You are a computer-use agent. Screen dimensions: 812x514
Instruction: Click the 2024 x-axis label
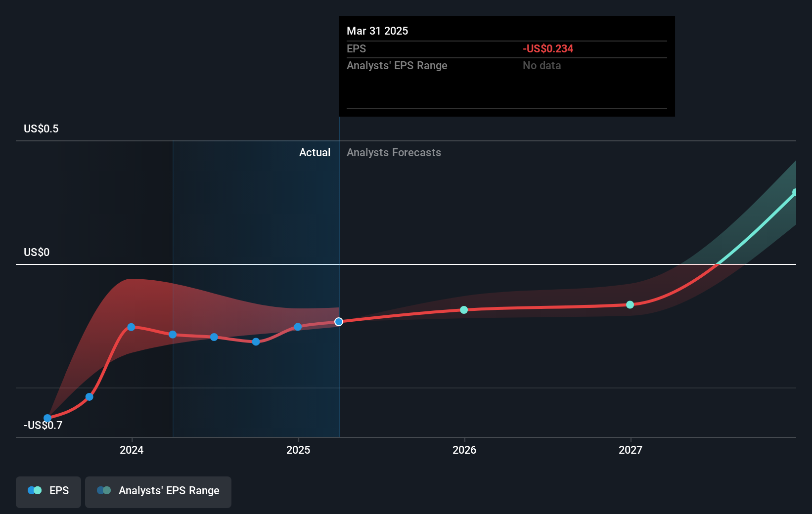(132, 450)
